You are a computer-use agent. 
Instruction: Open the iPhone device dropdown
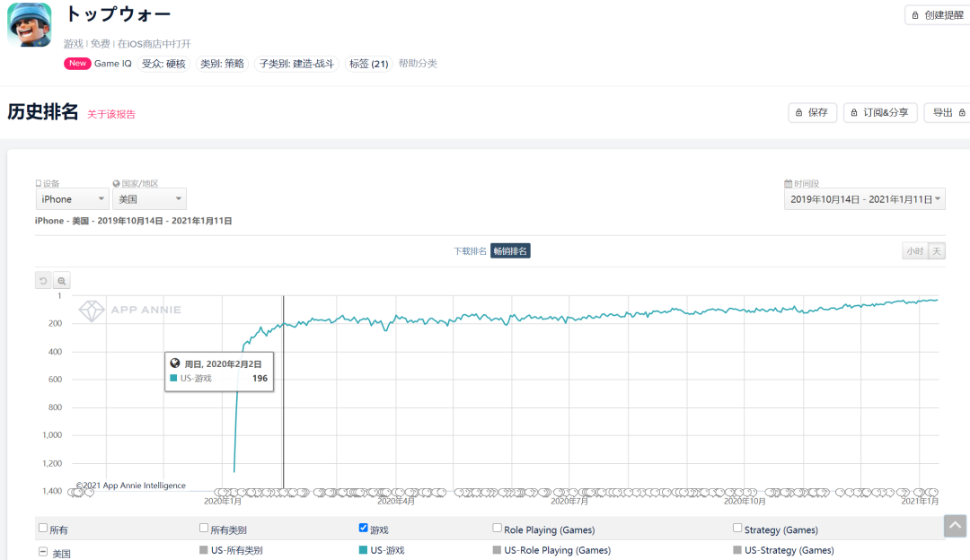72,199
